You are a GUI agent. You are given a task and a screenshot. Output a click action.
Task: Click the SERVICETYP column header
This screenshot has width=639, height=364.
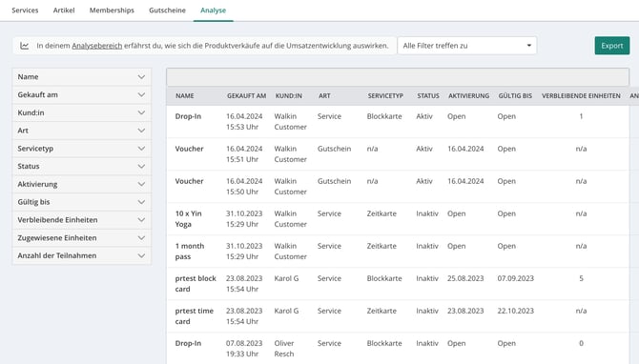[385, 95]
